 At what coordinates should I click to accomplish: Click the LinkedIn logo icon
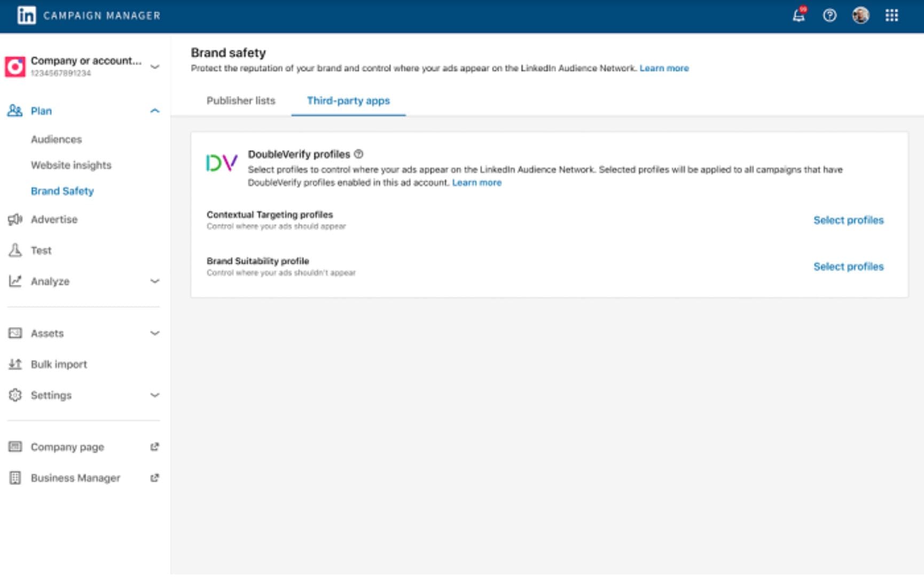[26, 15]
